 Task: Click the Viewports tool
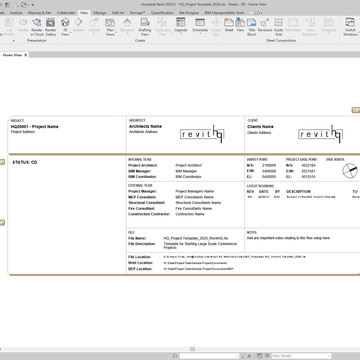click(x=329, y=25)
